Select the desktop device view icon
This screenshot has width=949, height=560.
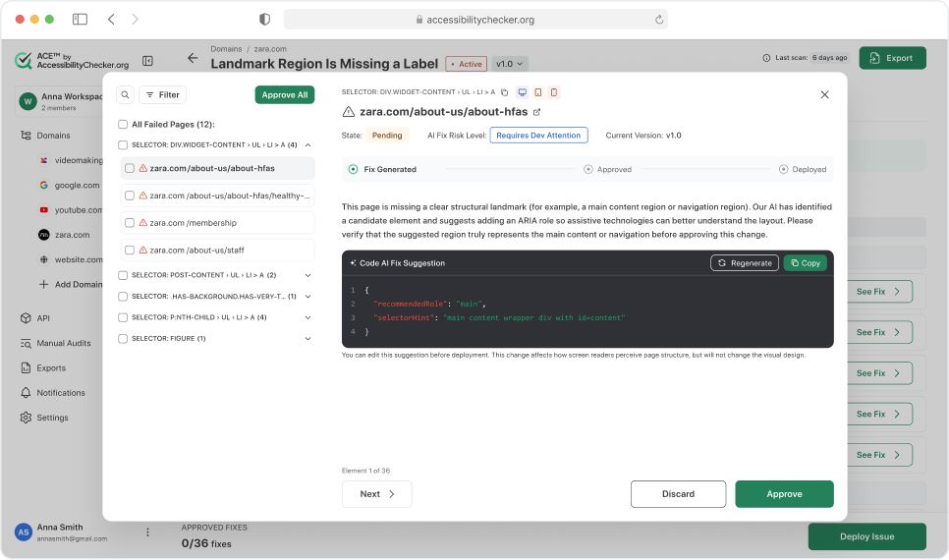coord(522,92)
